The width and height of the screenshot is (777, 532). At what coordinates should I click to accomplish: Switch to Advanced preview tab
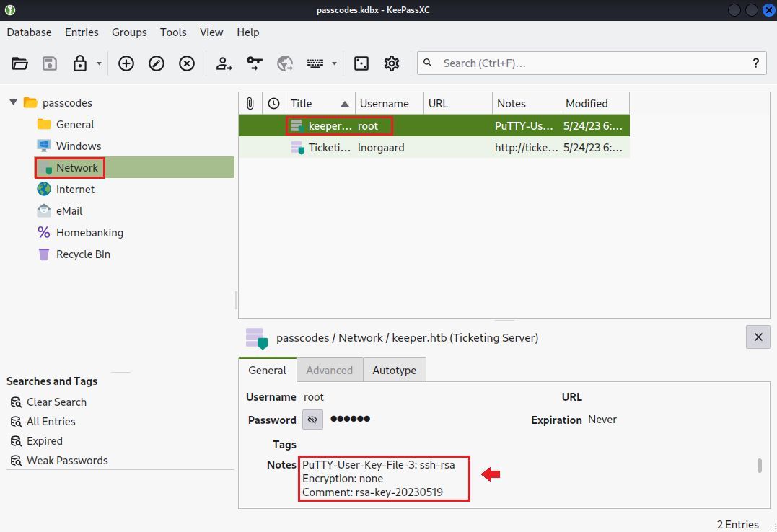(330, 370)
